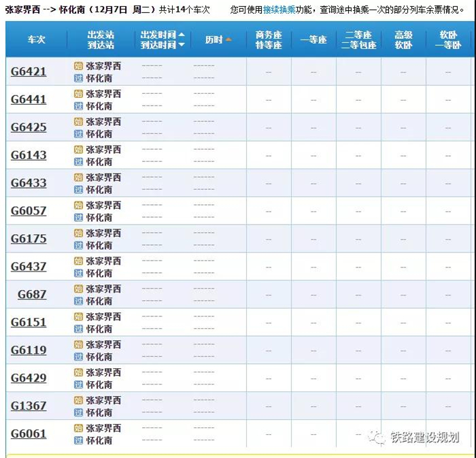
Task: Sort by 历时 duration arrow
Action: (228, 39)
